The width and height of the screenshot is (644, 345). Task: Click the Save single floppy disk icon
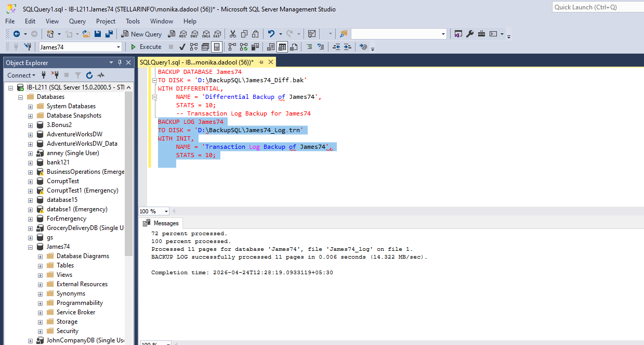[x=97, y=34]
